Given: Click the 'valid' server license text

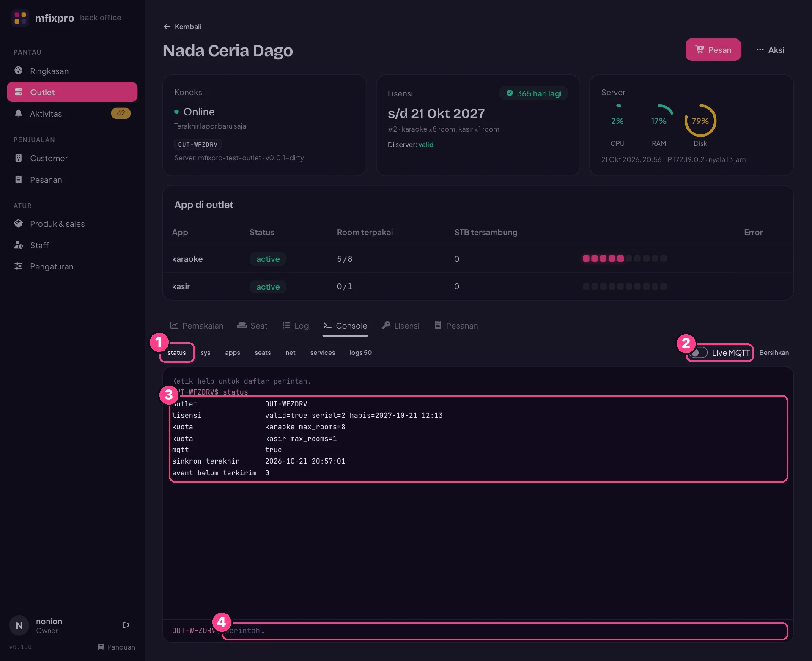Looking at the screenshot, I should click(426, 145).
